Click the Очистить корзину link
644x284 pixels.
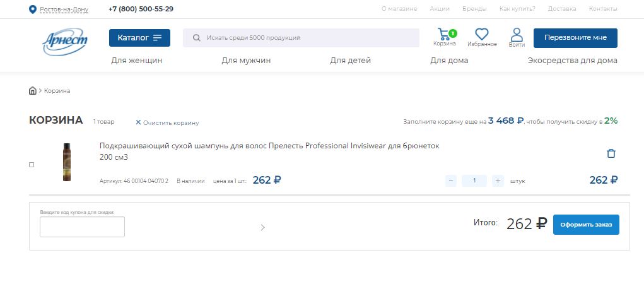pos(167,122)
